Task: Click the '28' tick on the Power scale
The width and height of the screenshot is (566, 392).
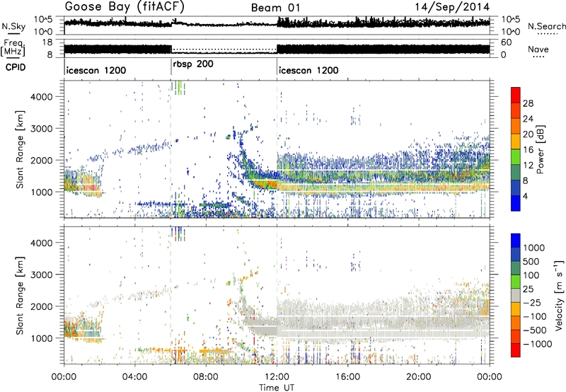Action: (528, 103)
